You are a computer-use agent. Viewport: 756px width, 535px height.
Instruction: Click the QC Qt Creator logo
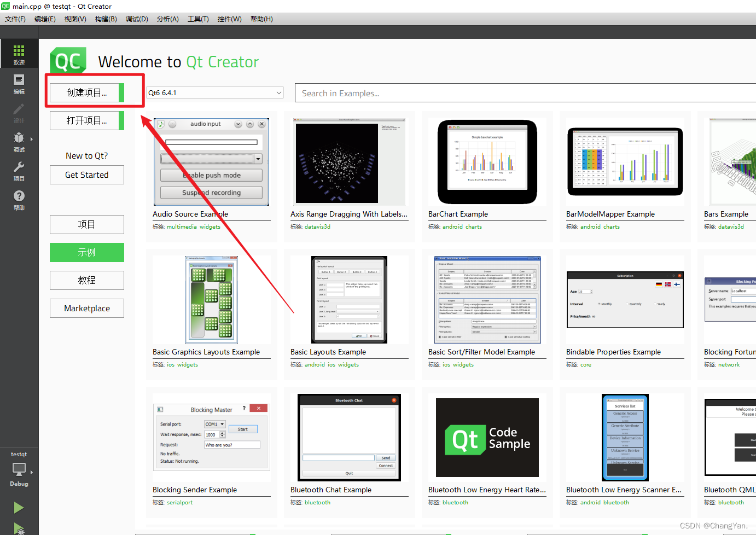click(x=68, y=61)
